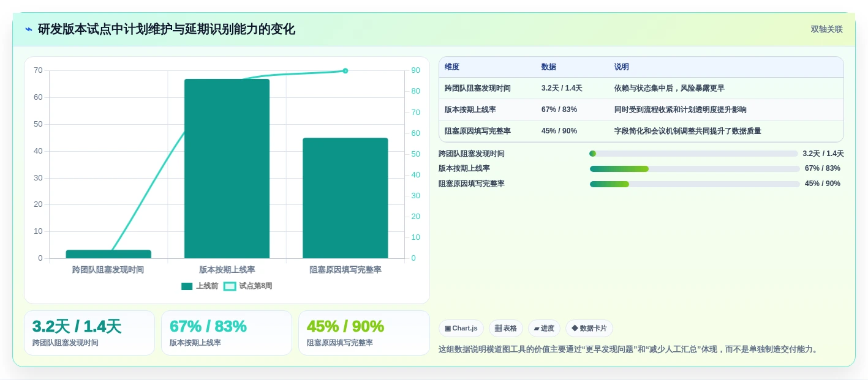Click the 数据卡片 tag chip
Screen dimensions: 868x380
[x=589, y=329]
